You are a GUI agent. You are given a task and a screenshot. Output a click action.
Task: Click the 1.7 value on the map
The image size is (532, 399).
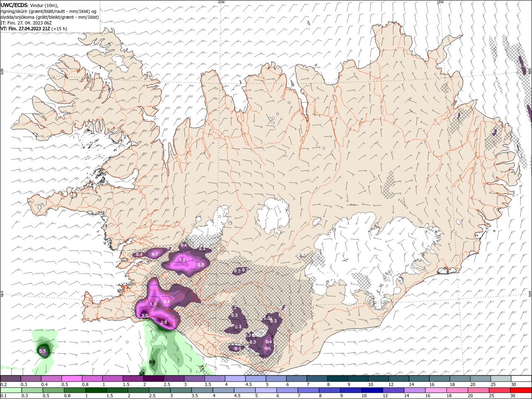click(153, 305)
